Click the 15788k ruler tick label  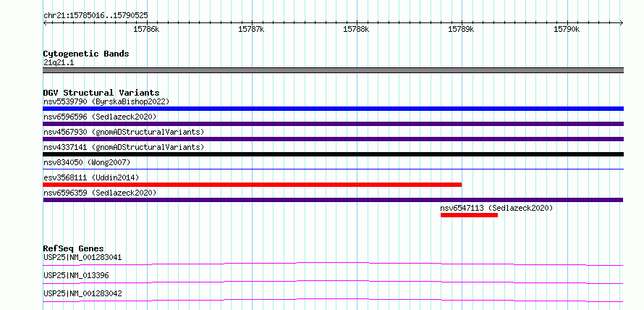(x=356, y=29)
